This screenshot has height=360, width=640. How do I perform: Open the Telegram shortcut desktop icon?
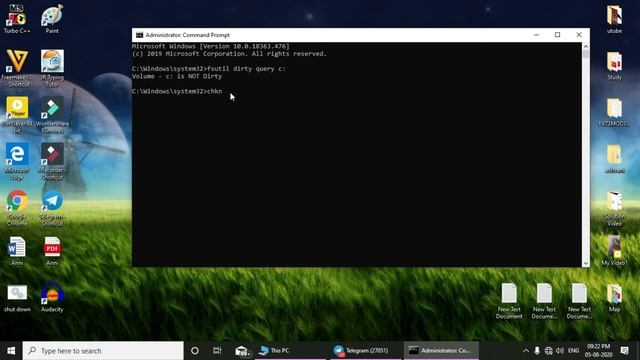pyautogui.click(x=52, y=208)
